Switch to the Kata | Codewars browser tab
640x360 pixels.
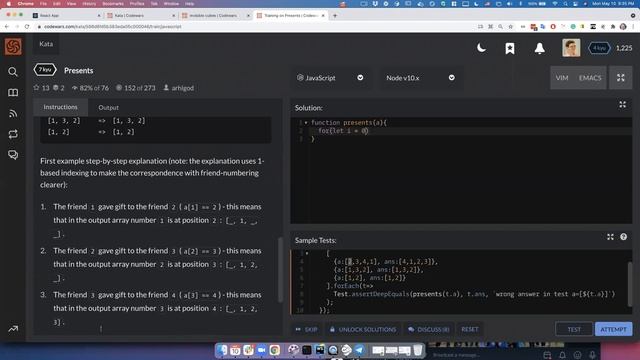point(140,16)
